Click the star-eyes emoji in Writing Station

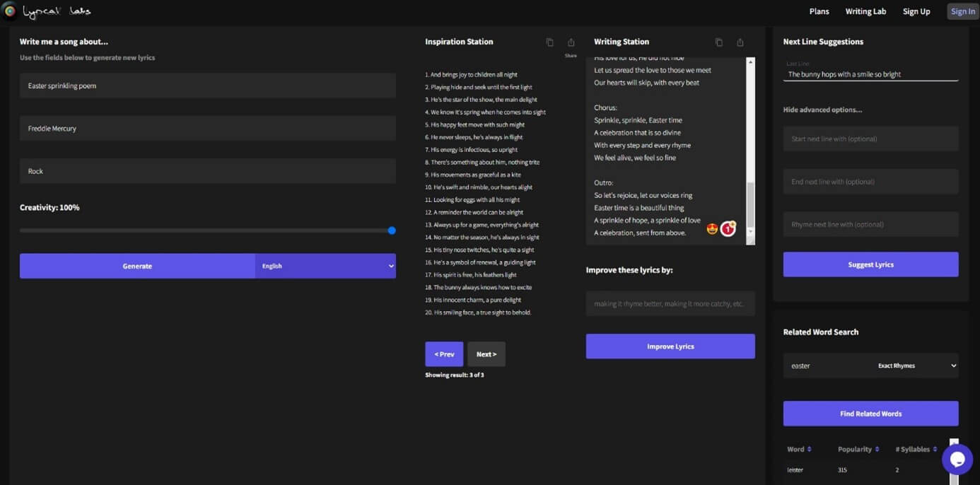click(x=712, y=229)
